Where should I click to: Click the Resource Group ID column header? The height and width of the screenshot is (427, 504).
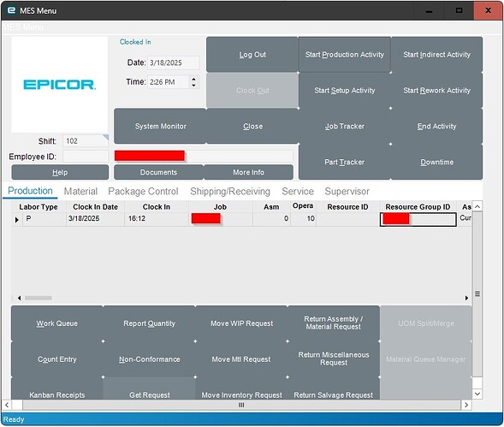tap(418, 207)
